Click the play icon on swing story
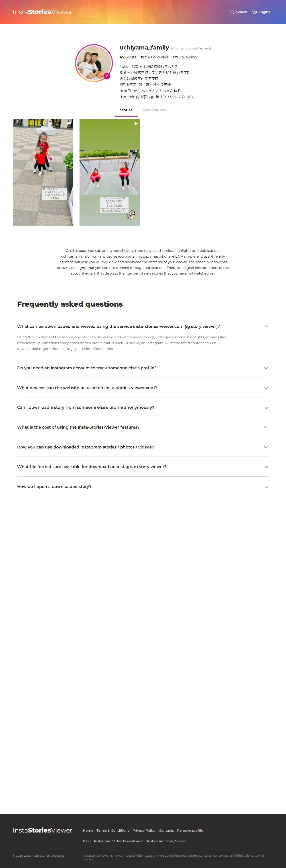 (136, 124)
